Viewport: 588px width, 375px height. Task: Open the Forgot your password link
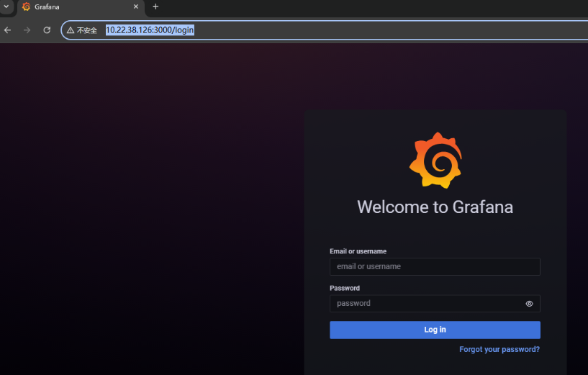(499, 350)
